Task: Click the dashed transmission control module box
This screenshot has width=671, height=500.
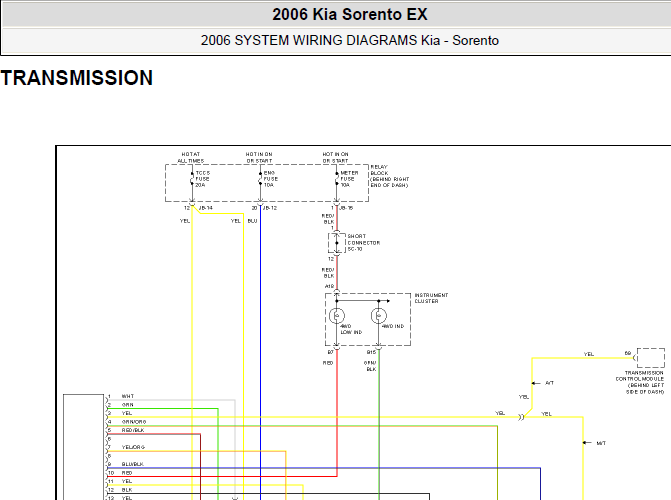Action: click(x=650, y=358)
